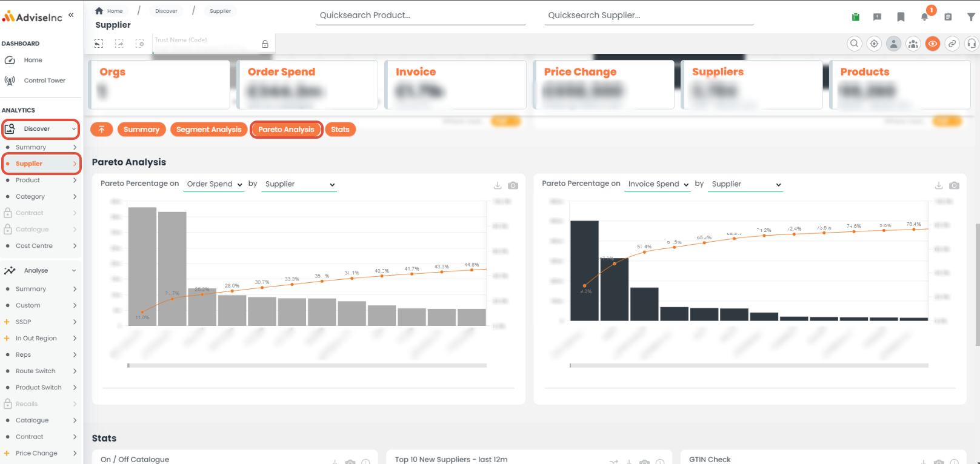980x464 pixels.
Task: Download the Invoice Spend Pareto chart
Action: click(x=938, y=185)
